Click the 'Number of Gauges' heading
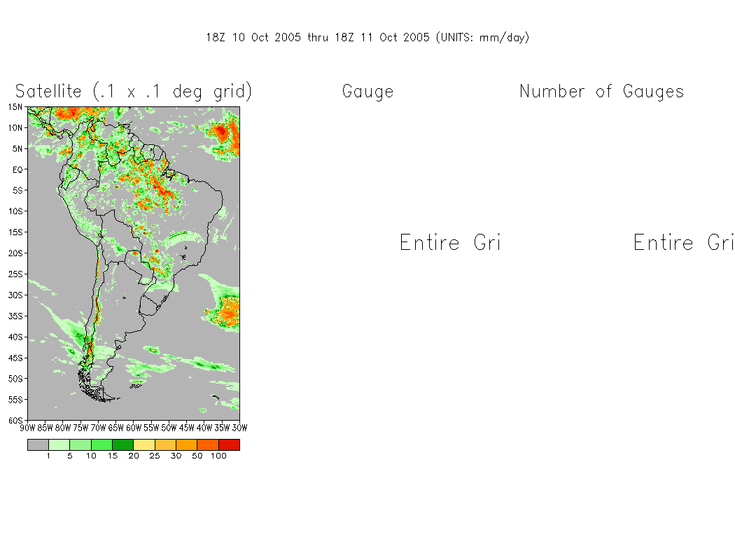 pos(602,92)
